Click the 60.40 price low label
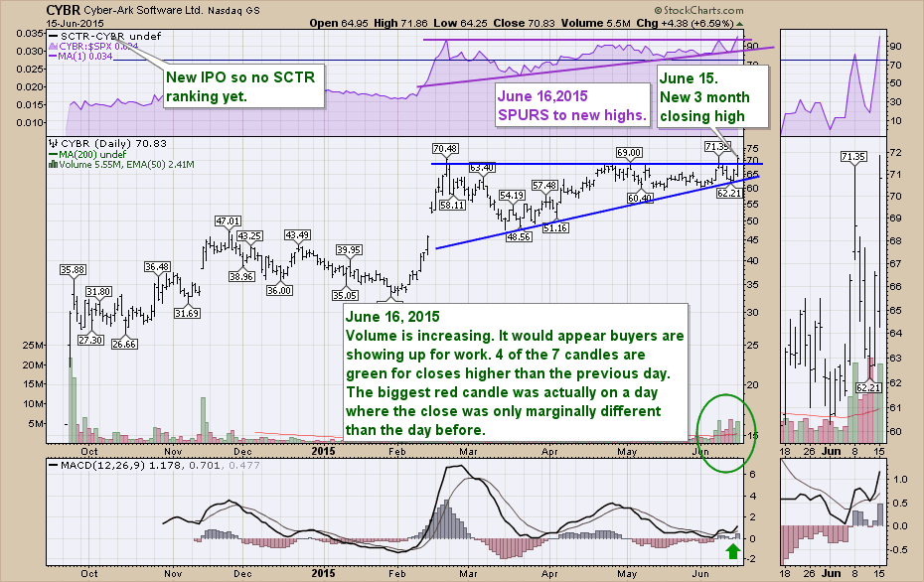924x582 pixels. (x=640, y=198)
